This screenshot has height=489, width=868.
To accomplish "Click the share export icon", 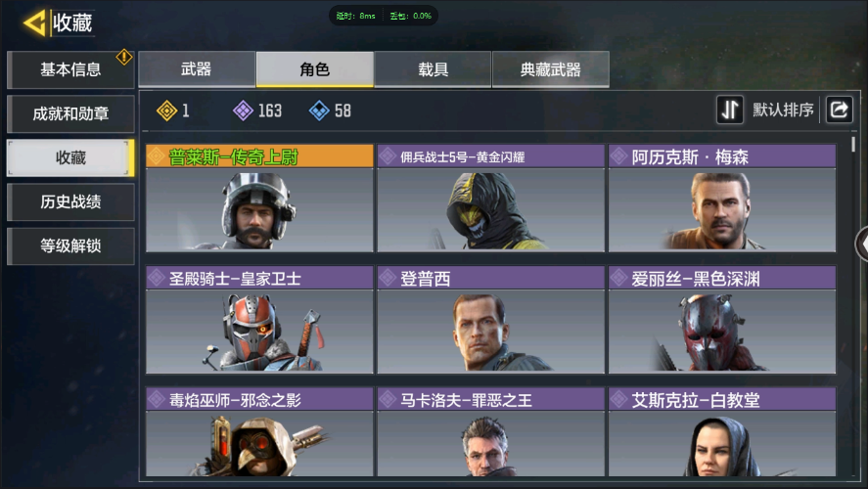I will pyautogui.click(x=840, y=110).
